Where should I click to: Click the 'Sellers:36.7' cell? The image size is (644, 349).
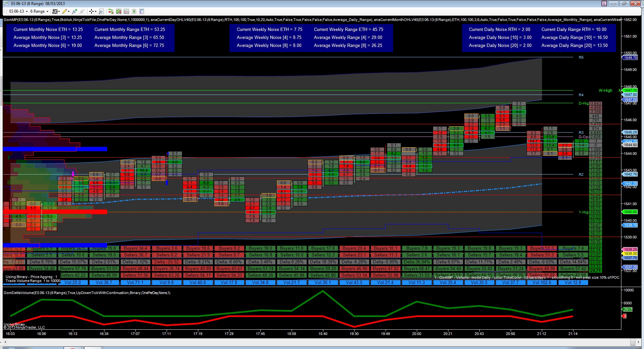tap(135, 255)
